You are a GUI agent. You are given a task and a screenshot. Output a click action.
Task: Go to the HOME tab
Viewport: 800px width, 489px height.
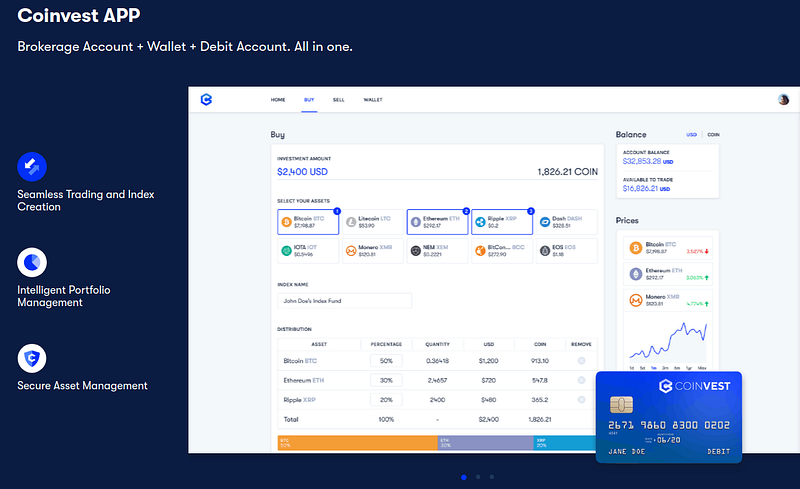coord(278,100)
